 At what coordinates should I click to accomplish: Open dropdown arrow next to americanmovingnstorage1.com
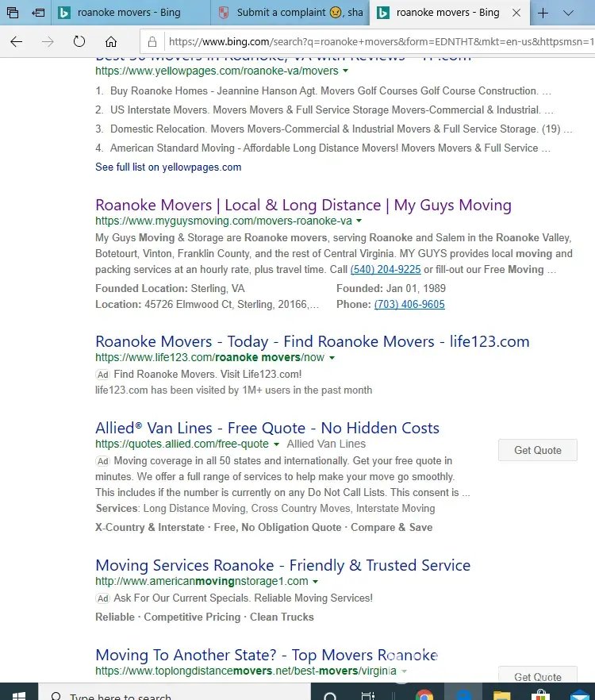[316, 582]
